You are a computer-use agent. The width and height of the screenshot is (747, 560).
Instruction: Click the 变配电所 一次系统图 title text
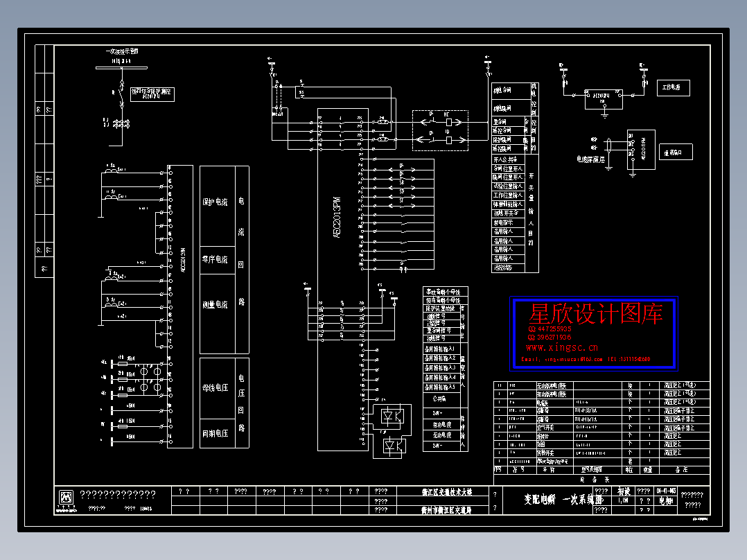tap(562, 500)
